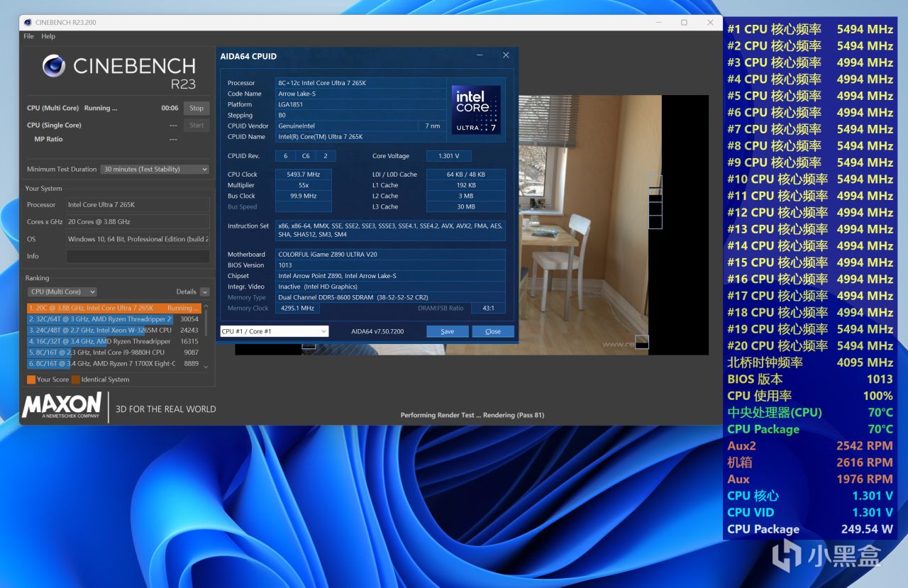Viewport: 908px width, 588px height.
Task: Click the L3 Cache value 30 MB
Action: click(466, 207)
